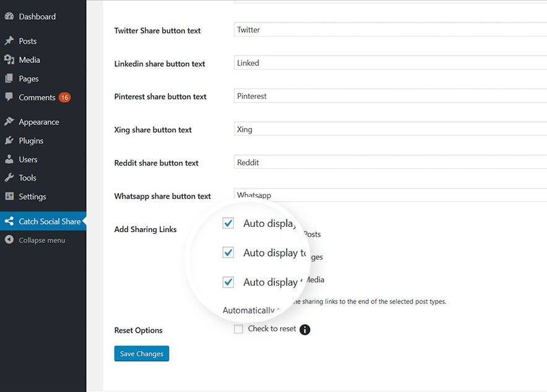The width and height of the screenshot is (547, 392).
Task: Click the Pages icon in the sidebar
Action: [9, 79]
